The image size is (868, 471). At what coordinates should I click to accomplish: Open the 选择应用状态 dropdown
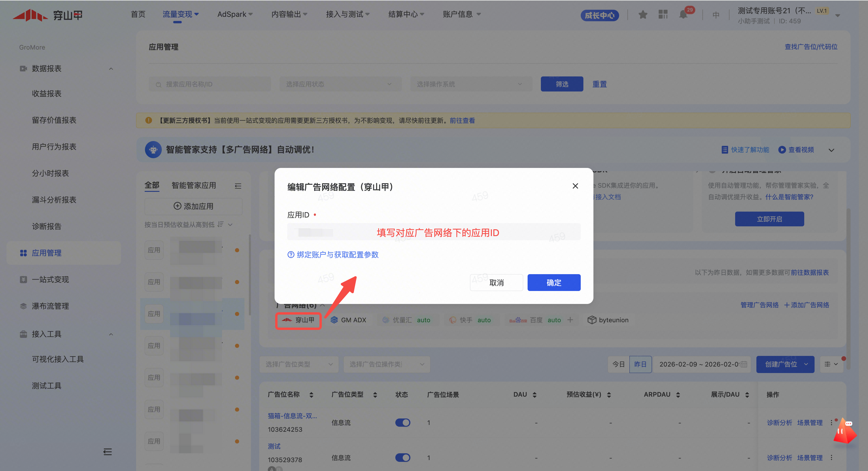[x=340, y=84]
